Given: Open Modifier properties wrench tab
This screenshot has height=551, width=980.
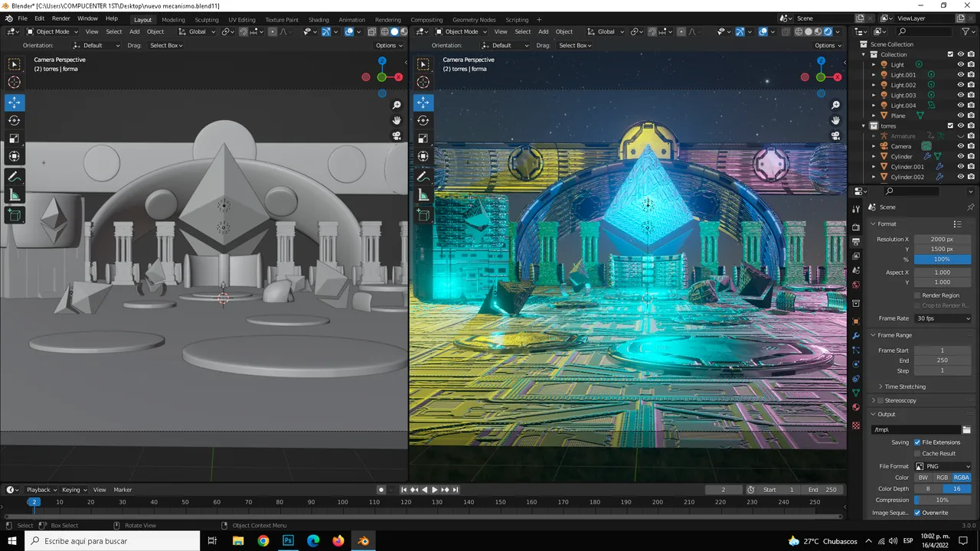Looking at the screenshot, I should [x=856, y=335].
